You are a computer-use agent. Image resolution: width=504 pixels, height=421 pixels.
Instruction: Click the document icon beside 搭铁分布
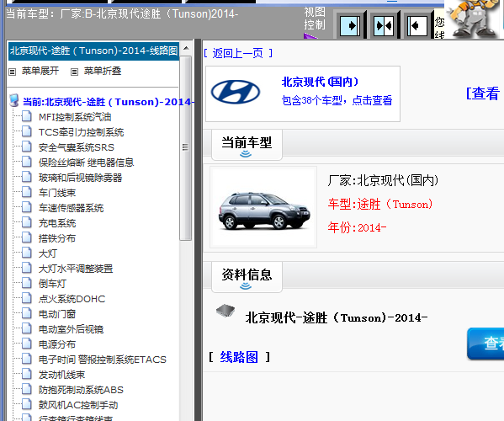tap(27, 237)
